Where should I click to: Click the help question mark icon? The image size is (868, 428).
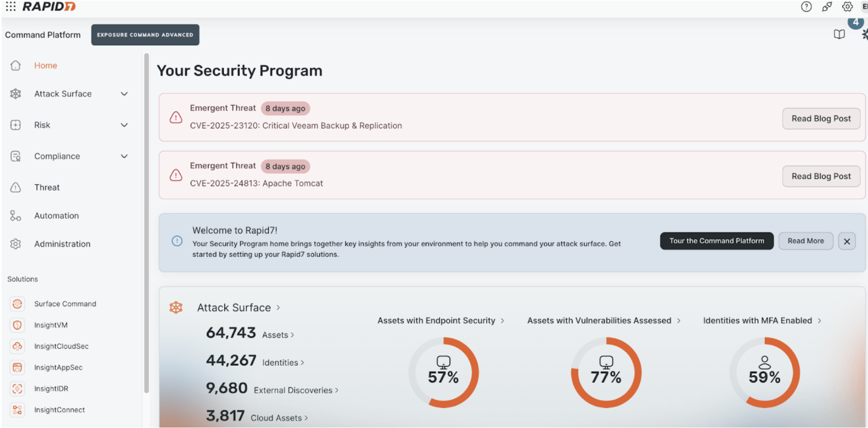click(806, 7)
